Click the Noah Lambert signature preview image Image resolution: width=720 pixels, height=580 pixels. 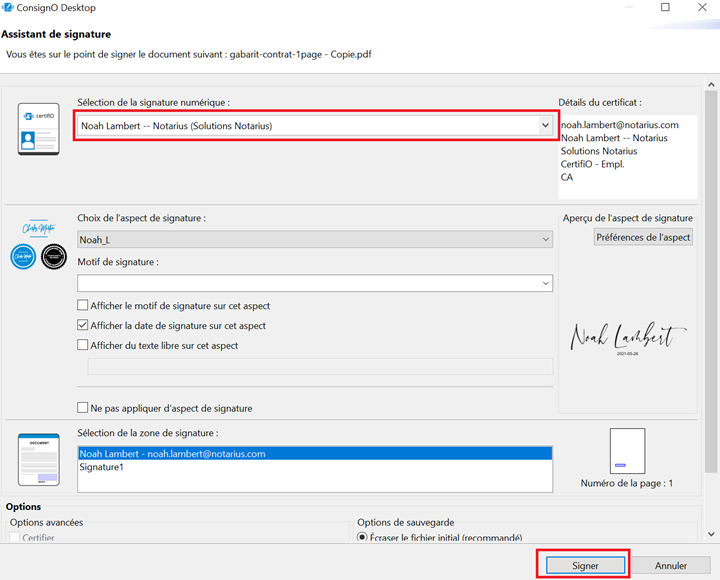628,340
